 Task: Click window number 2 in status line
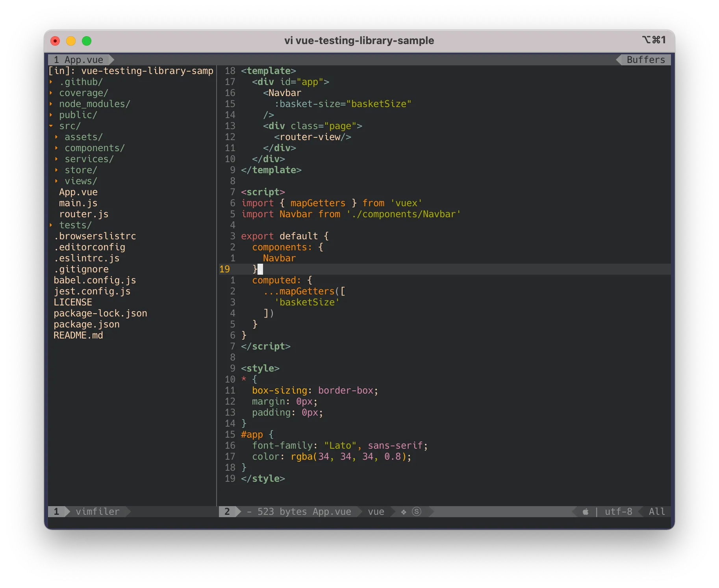point(227,512)
